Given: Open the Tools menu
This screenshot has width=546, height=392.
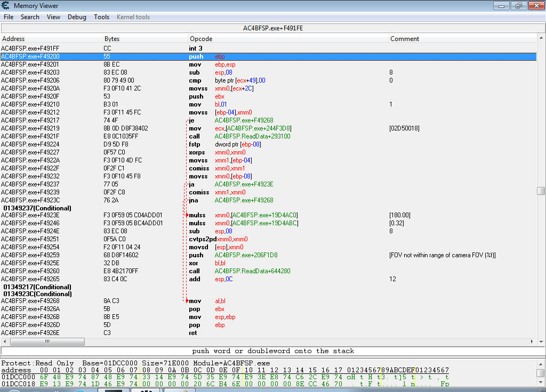Looking at the screenshot, I should coord(101,17).
